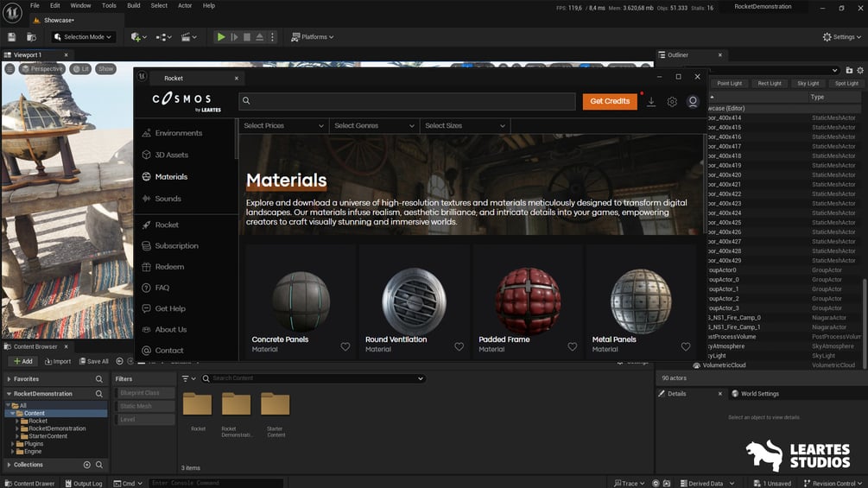Open editor Settings dropdown
The height and width of the screenshot is (488, 868).
pos(842,37)
